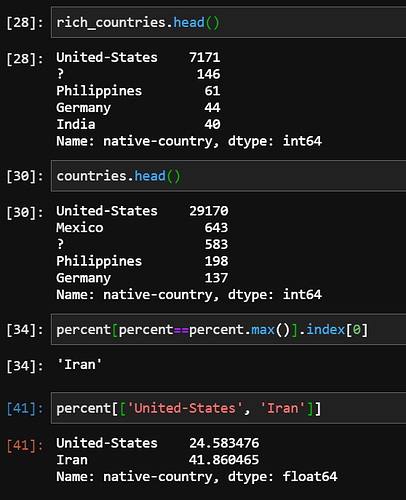Click the value 137 next to Germany
Viewport: 406px width, 500px height.
click(x=216, y=278)
